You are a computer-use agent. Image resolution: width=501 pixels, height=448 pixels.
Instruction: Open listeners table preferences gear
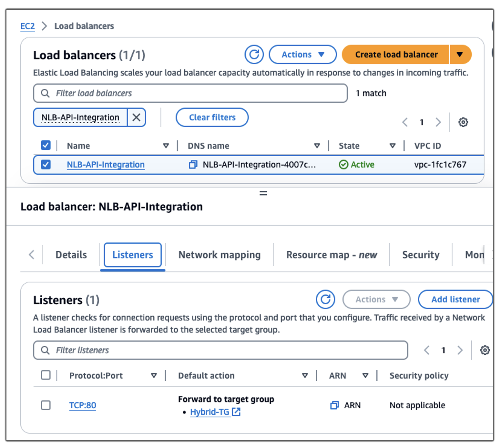pyautogui.click(x=485, y=350)
